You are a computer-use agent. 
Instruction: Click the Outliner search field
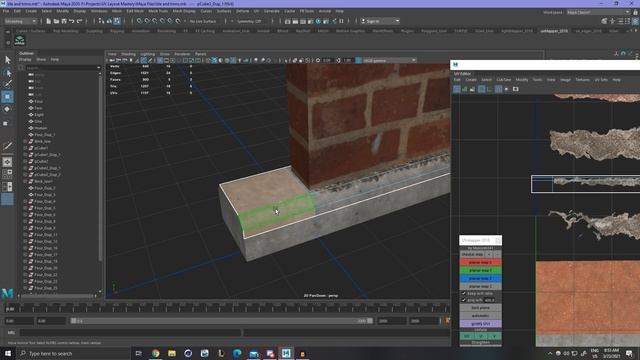62,68
